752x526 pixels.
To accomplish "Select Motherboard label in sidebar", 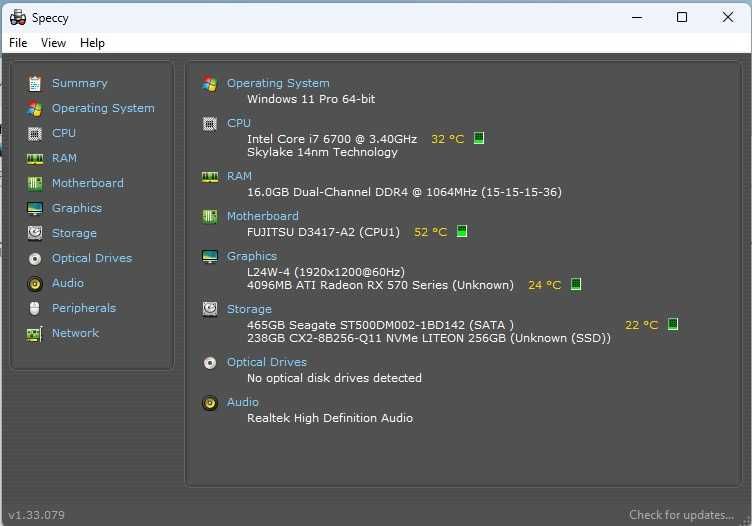I will (x=88, y=183).
